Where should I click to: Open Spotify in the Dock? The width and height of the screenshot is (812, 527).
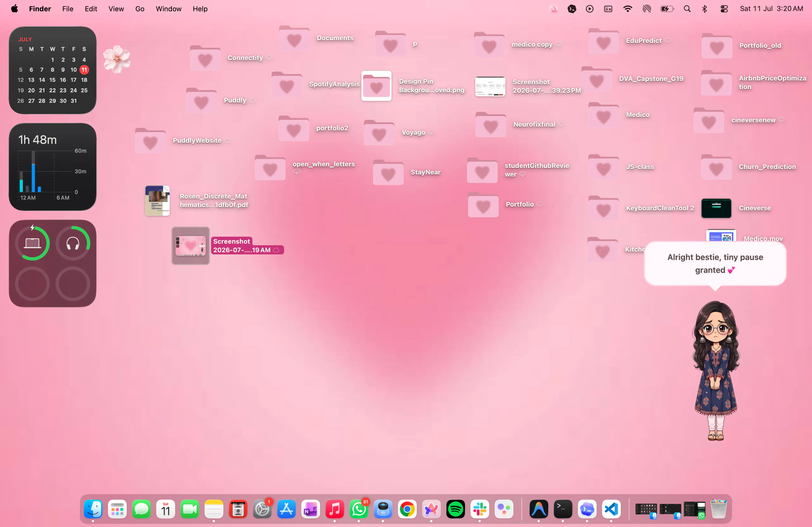455,509
